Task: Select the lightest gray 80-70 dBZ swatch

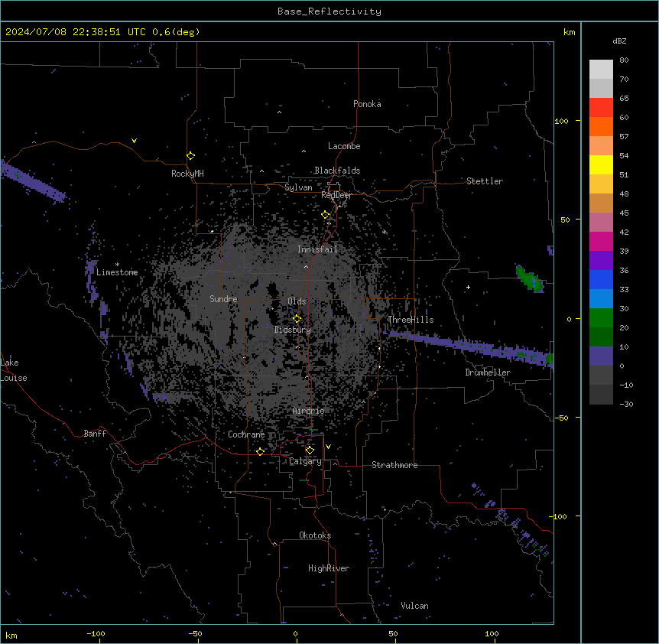Action: 601,69
